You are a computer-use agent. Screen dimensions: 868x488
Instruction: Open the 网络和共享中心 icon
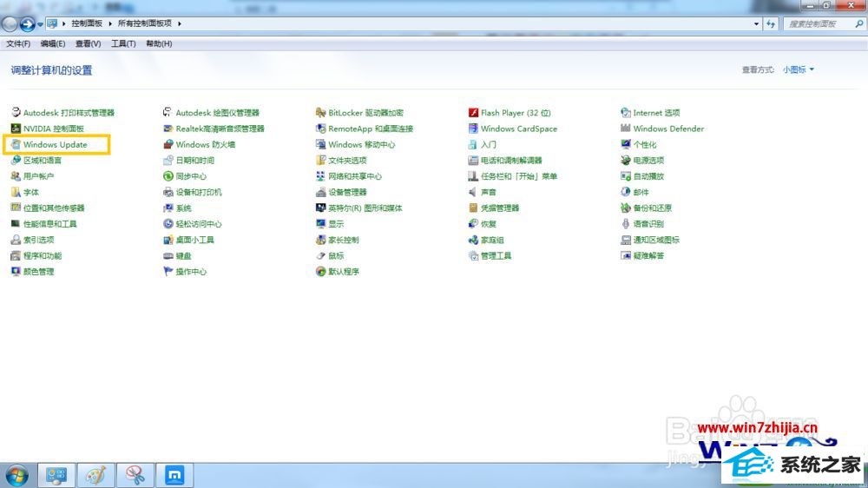coord(320,176)
